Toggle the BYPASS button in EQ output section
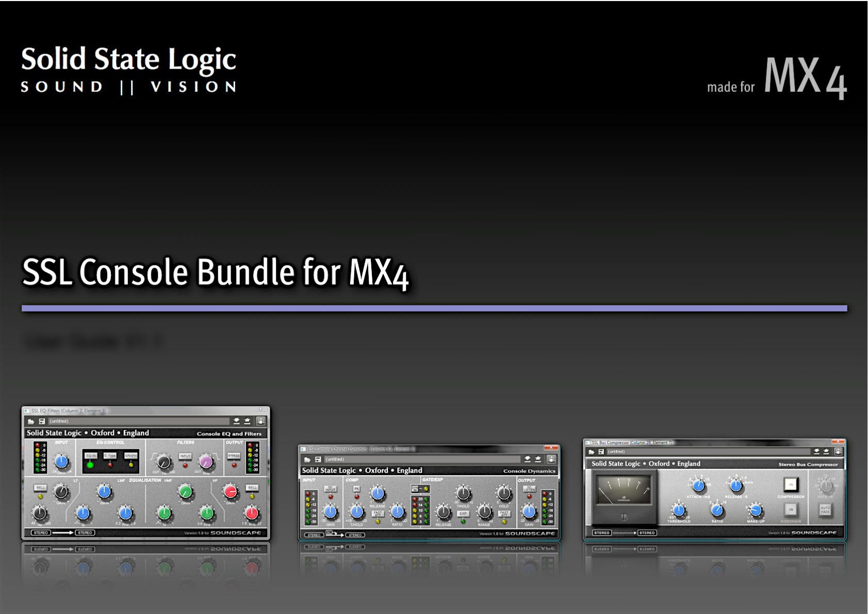The width and height of the screenshot is (868, 614). [234, 456]
